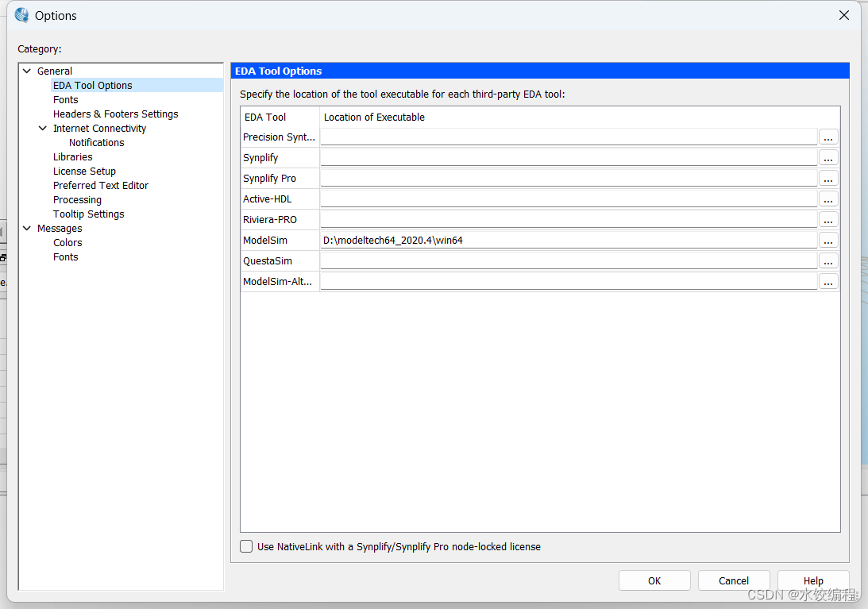This screenshot has height=609, width=868.
Task: Select Libraries category item
Action: click(x=72, y=157)
